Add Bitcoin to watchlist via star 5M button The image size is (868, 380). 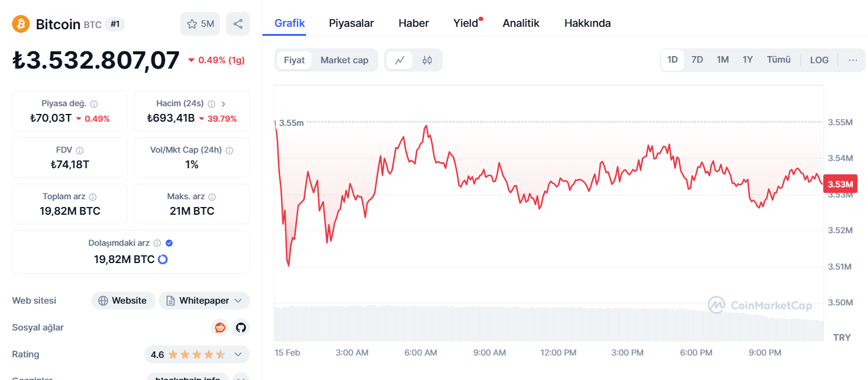pos(200,24)
